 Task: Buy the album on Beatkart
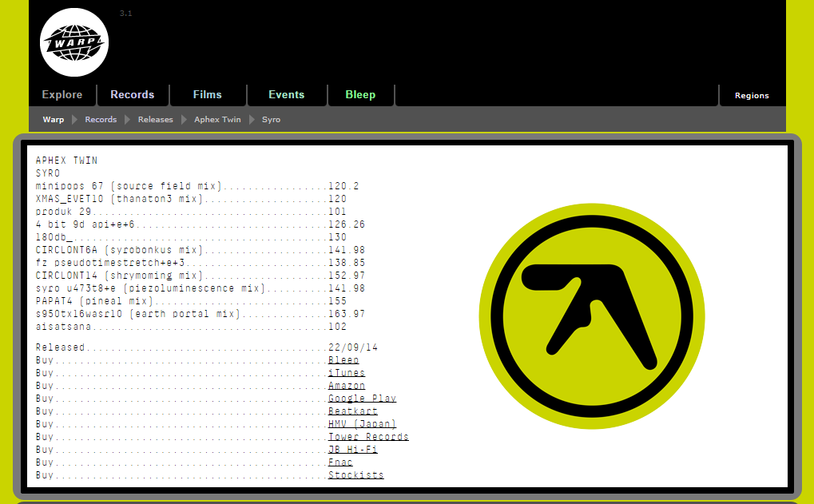[x=353, y=411]
